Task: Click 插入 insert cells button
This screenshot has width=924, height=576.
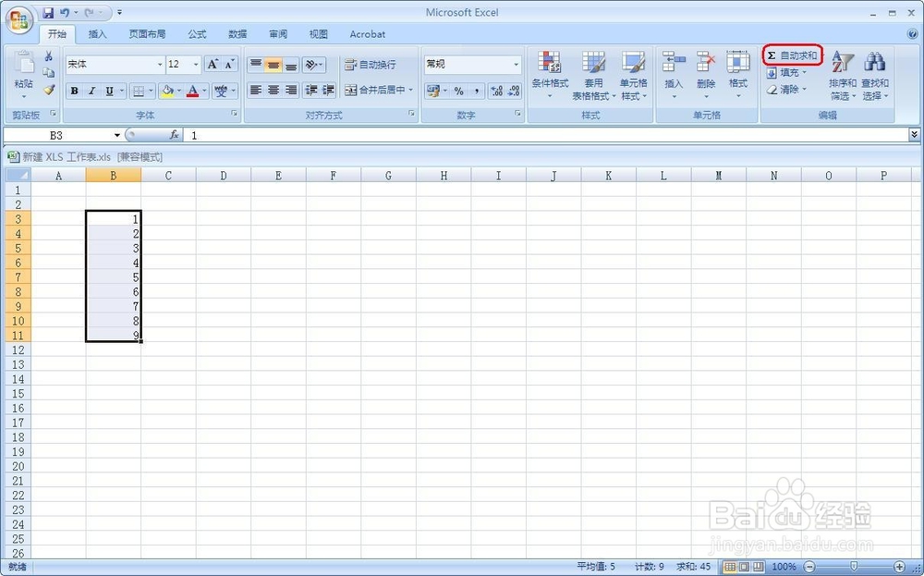Action: click(674, 75)
